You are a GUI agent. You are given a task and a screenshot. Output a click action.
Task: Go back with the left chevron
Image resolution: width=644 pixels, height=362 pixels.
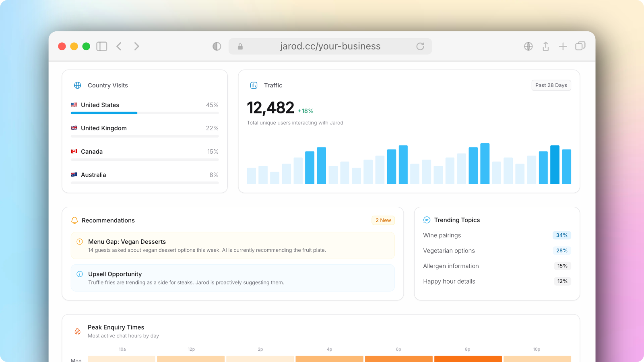click(x=119, y=46)
